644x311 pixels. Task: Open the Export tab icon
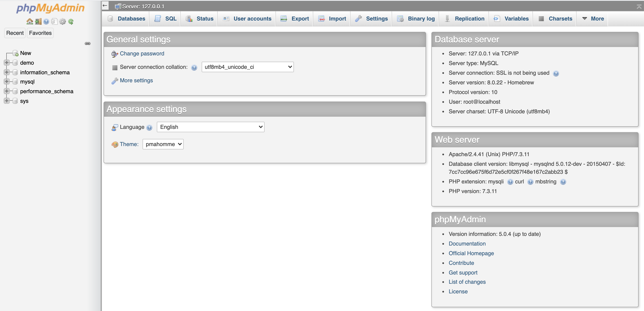283,18
